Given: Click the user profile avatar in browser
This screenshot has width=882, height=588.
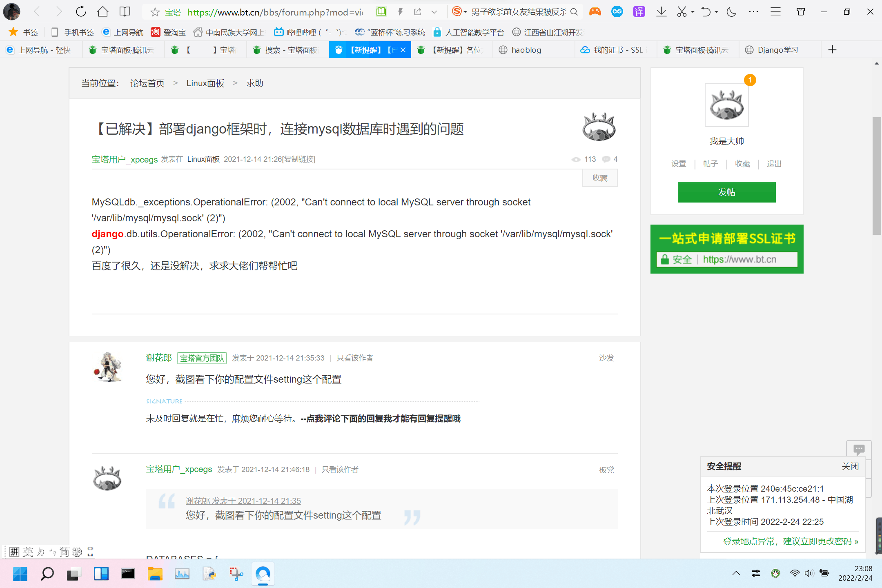Looking at the screenshot, I should click(x=11, y=12).
